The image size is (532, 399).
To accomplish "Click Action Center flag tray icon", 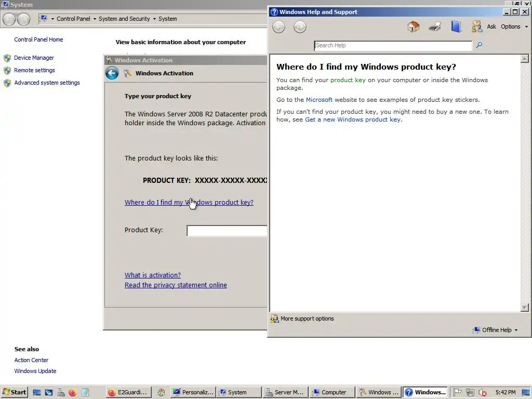I will 457,392.
